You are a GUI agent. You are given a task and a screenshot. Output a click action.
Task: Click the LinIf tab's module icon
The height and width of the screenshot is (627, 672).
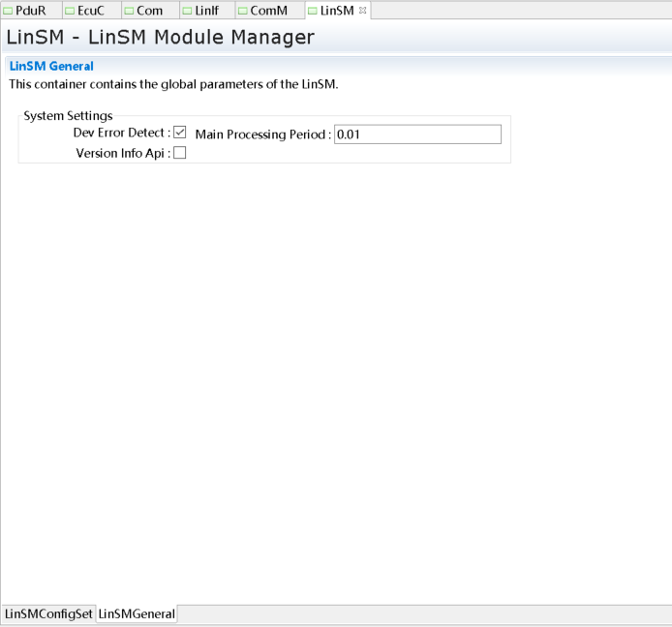click(189, 11)
